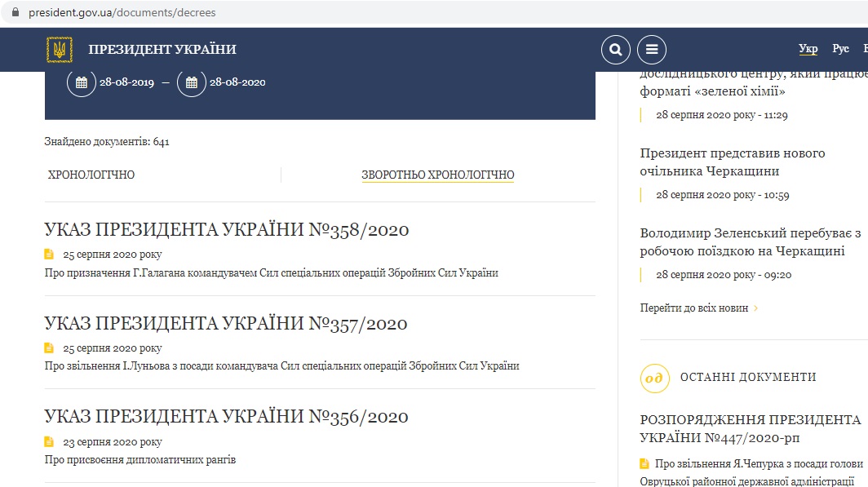Screen dimensions: 868x487
Task: Click the end date calendar icon
Action: click(192, 82)
